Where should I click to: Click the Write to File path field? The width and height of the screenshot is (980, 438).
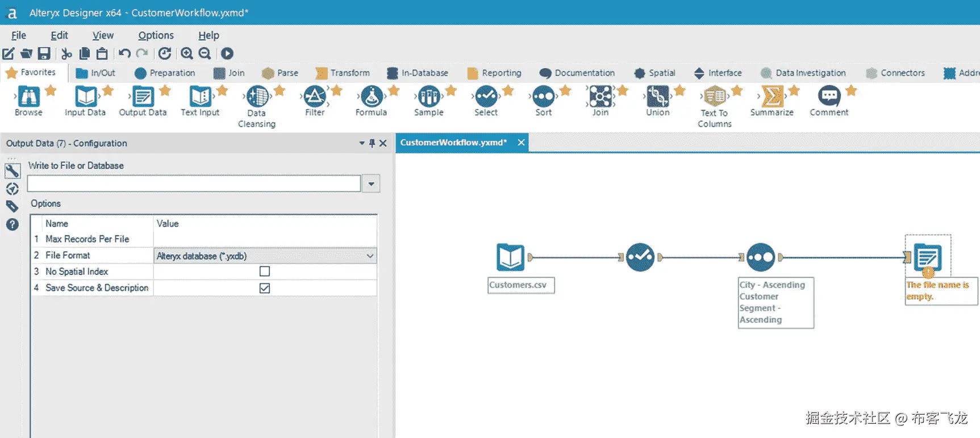[x=194, y=183]
